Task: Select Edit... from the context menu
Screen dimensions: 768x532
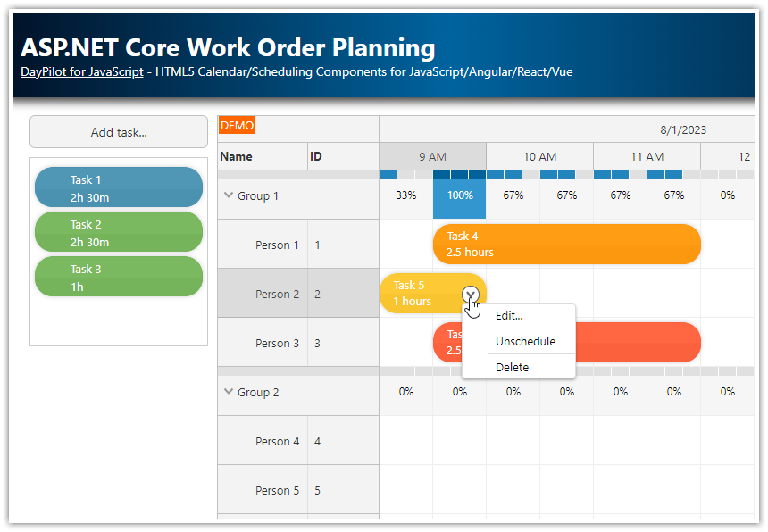Action: 509,315
